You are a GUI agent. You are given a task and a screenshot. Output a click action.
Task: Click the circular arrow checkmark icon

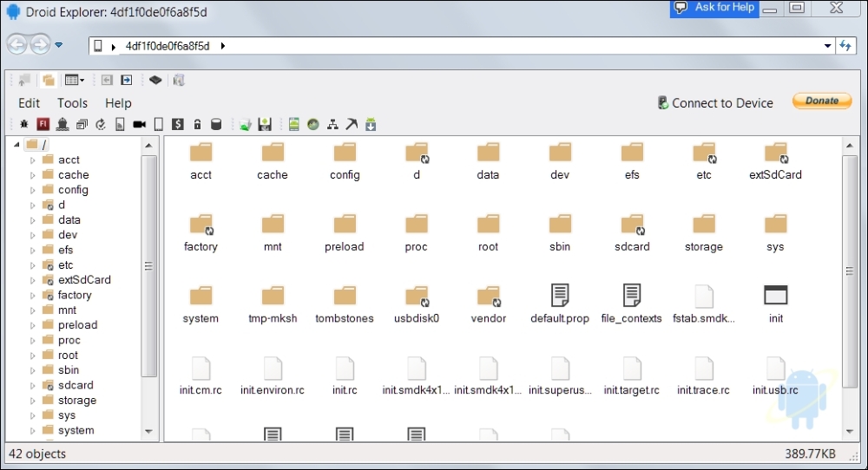point(101,124)
